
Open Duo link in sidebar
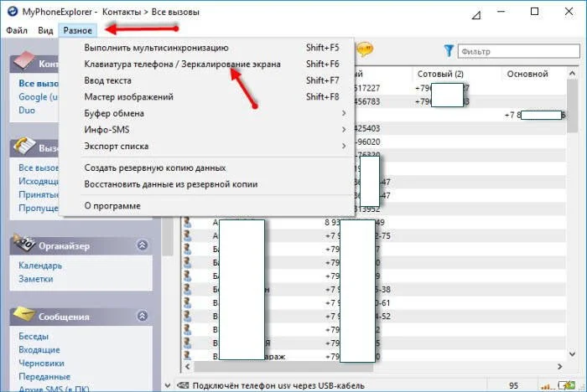pos(27,111)
